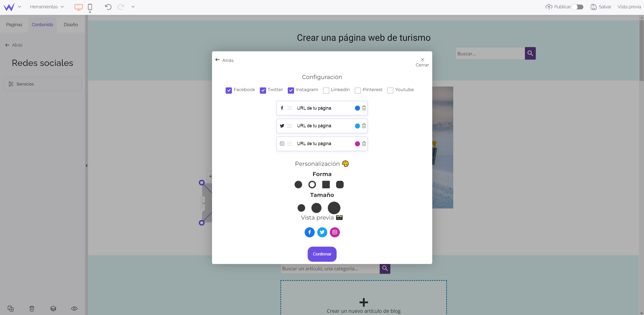This screenshot has width=644, height=315.
Task: Open the history dropdown chevron after redo
Action: 133,7
